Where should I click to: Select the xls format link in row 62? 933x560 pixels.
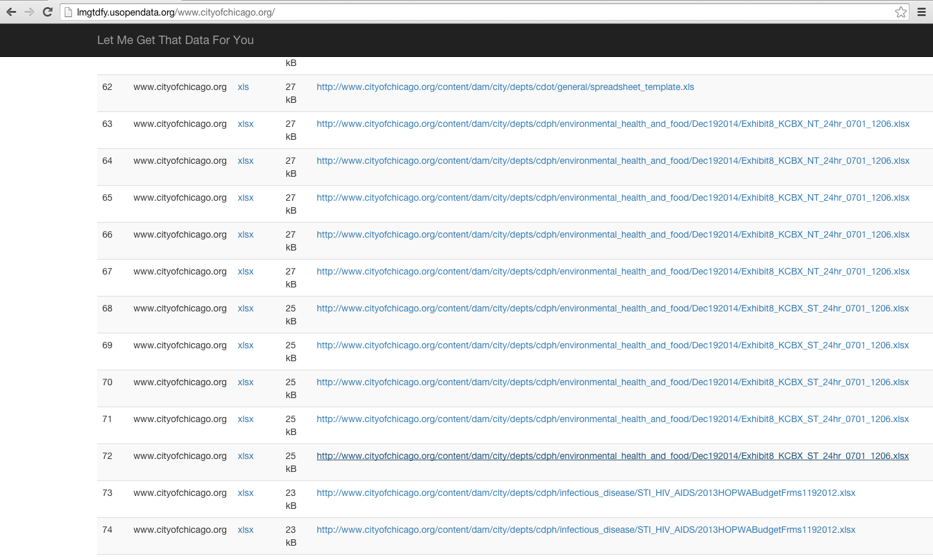[x=243, y=87]
